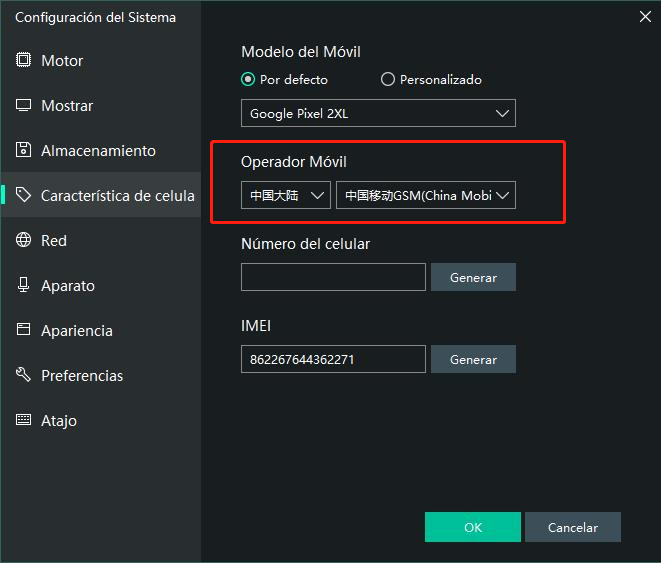Click the Modelo del Móvil heading

pos(301,52)
